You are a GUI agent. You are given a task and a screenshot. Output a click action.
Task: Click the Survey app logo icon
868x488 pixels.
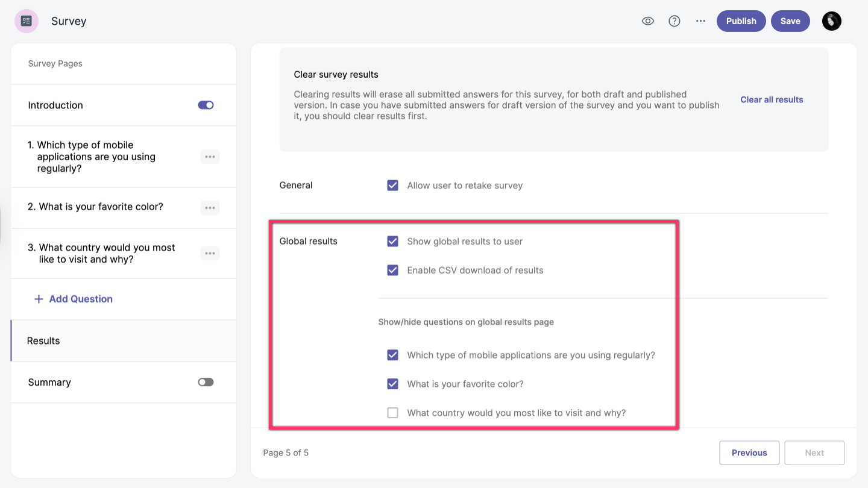(x=27, y=21)
